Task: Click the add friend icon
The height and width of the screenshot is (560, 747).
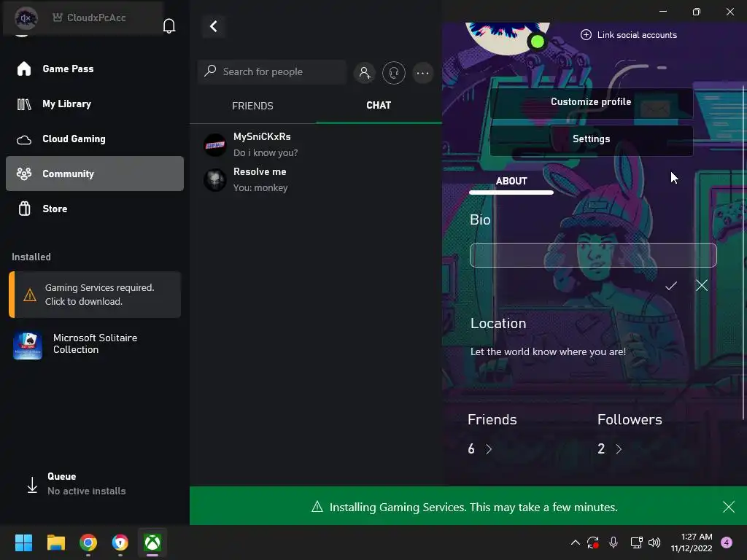Action: point(365,73)
